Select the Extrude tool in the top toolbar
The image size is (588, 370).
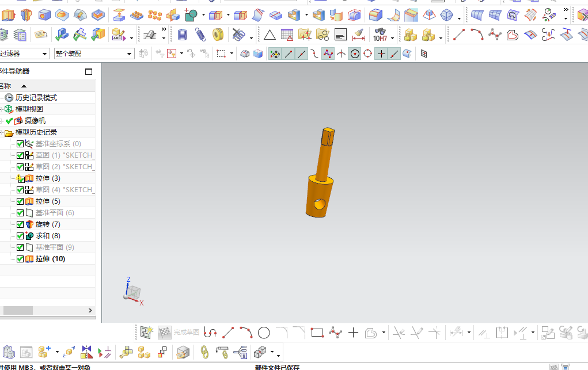tap(8, 15)
